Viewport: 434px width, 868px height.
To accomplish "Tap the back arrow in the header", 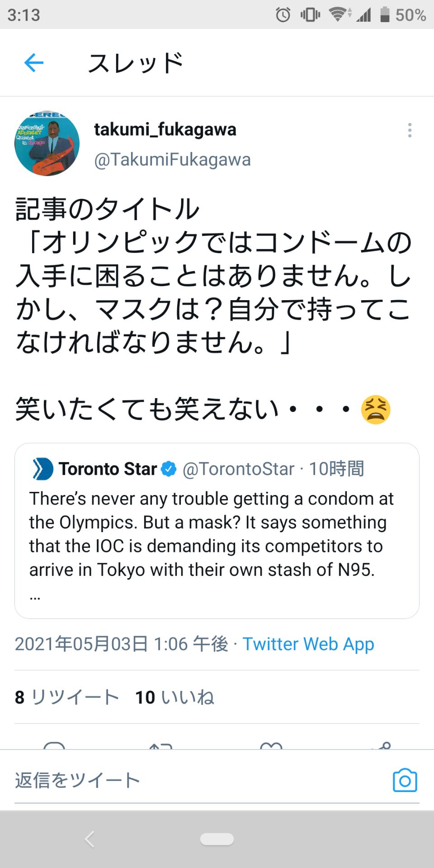I will pos(33,62).
